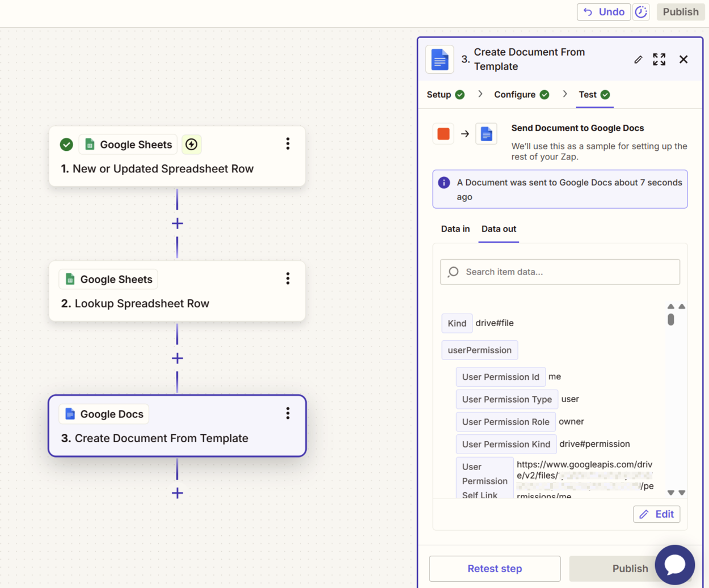Image resolution: width=709 pixels, height=588 pixels.
Task: Click the data list scrollbar thumb
Action: (671, 320)
